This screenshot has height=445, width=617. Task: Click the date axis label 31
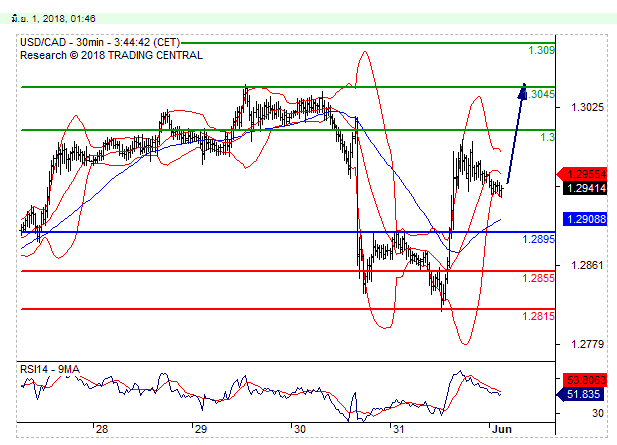399,429
